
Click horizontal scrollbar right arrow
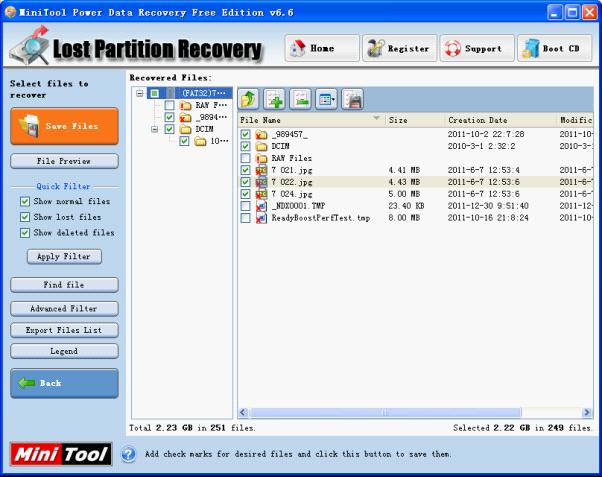587,412
